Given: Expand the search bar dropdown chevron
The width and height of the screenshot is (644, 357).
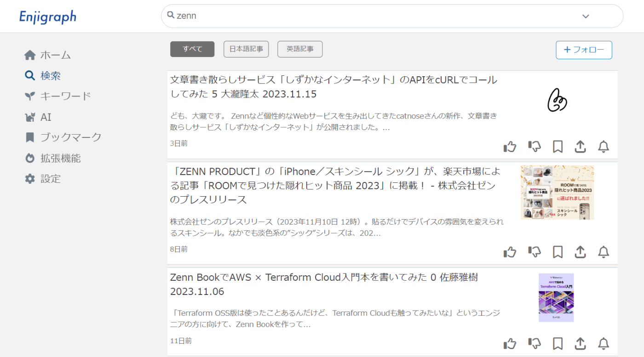Looking at the screenshot, I should pos(586,16).
